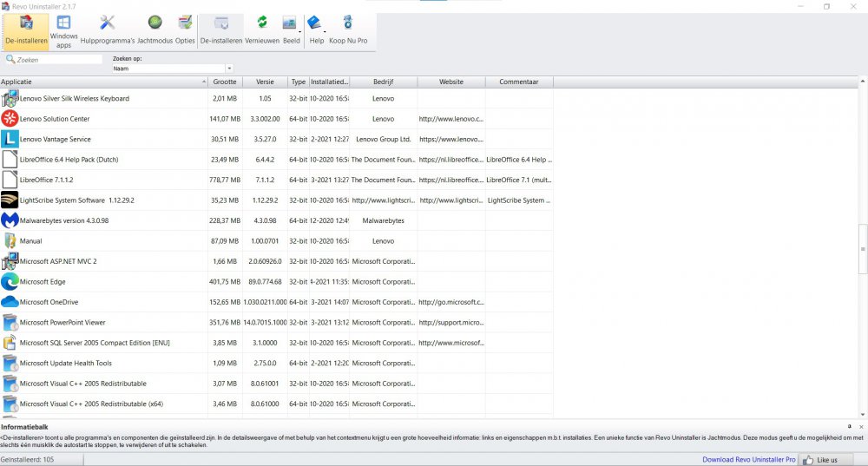
Task: Click the Vernieuwen refresh icon
Action: (261, 23)
